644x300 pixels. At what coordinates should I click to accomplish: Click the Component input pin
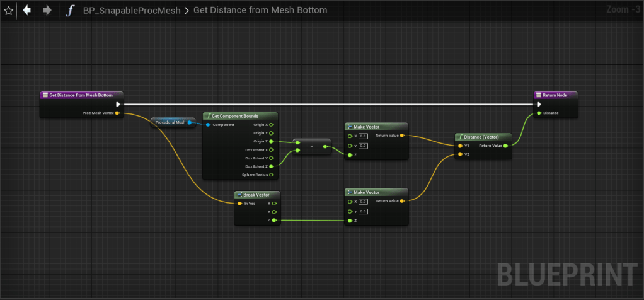tap(209, 125)
